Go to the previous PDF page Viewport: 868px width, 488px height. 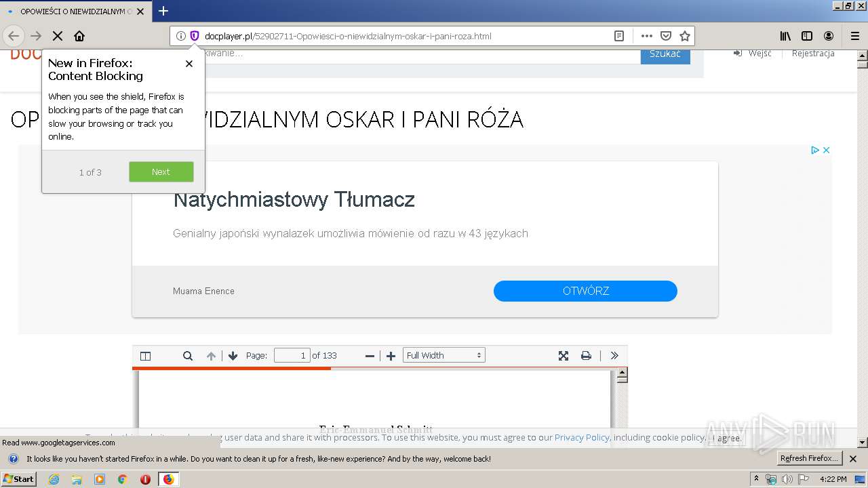(211, 356)
